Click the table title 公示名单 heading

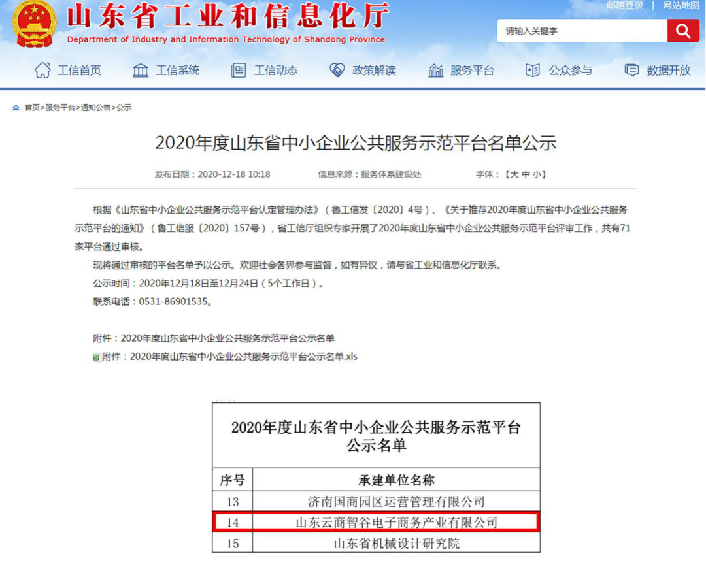376,436
